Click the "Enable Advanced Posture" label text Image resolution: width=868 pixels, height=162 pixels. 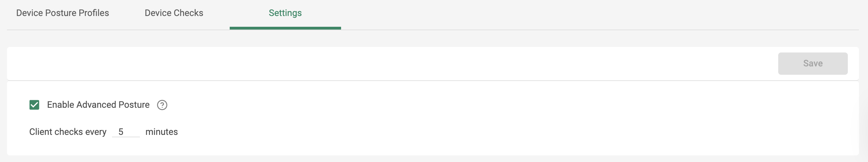[98, 105]
